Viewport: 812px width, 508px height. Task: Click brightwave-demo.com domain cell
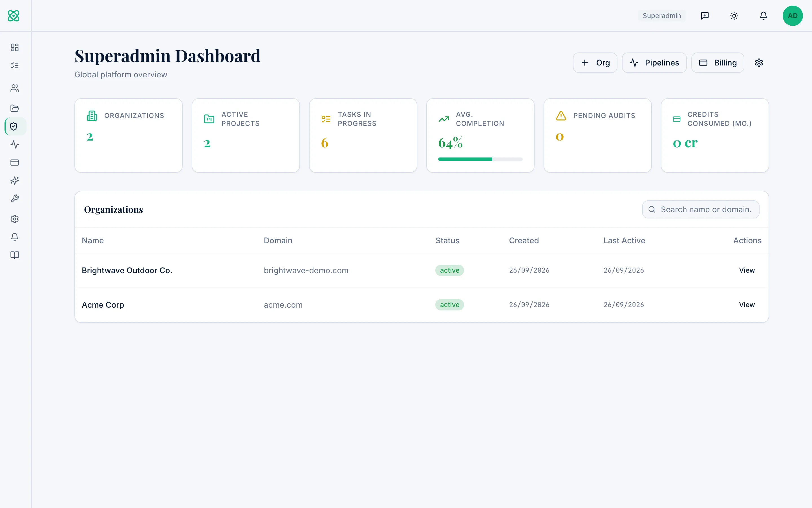pyautogui.click(x=306, y=270)
